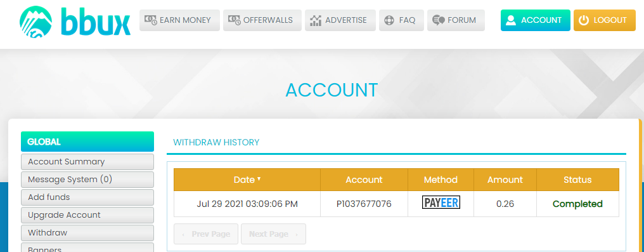The image size is (644, 252).
Task: Click the Completed status text
Action: pos(577,204)
